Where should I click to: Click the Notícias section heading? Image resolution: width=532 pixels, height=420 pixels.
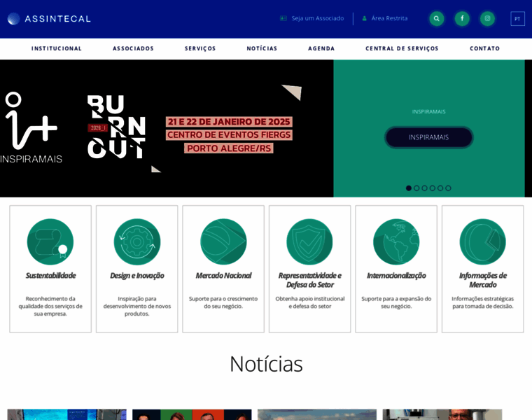click(266, 364)
